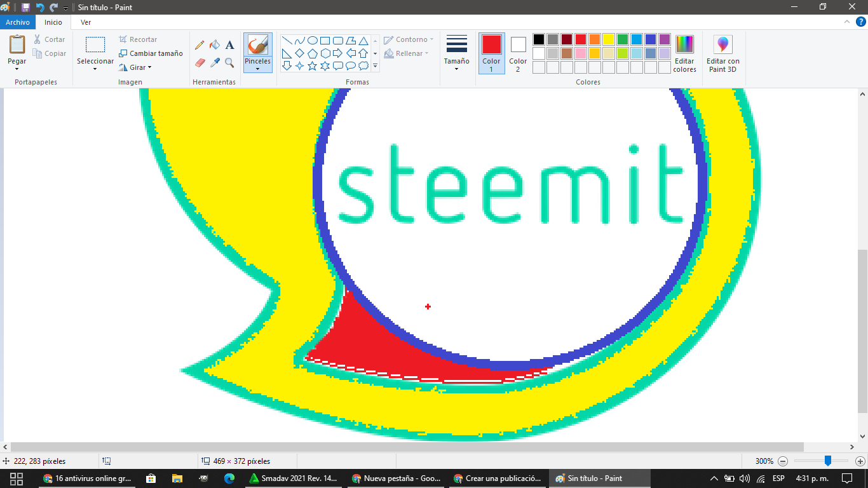Open Microsoft Edge from the taskbar
868x488 pixels.
pyautogui.click(x=229, y=478)
